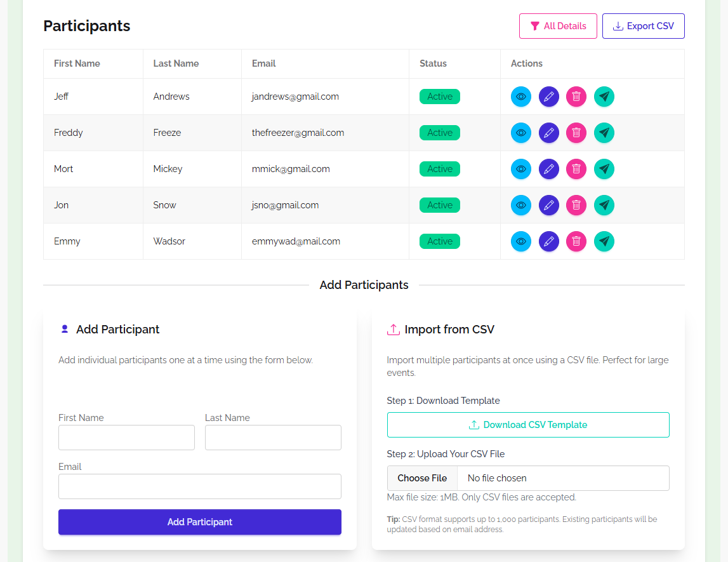
Task: Delete Emmy Wadsor with trash icon
Action: coord(576,241)
